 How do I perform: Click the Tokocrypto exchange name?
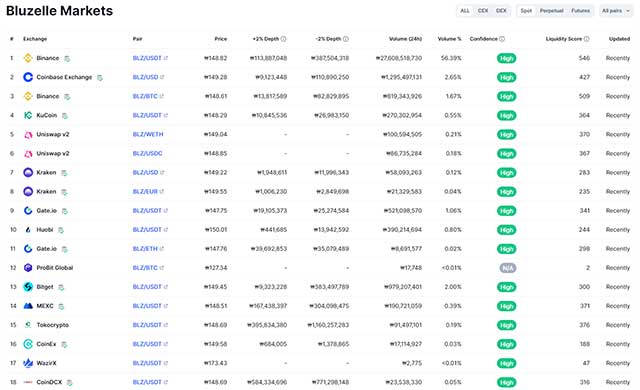pyautogui.click(x=53, y=325)
